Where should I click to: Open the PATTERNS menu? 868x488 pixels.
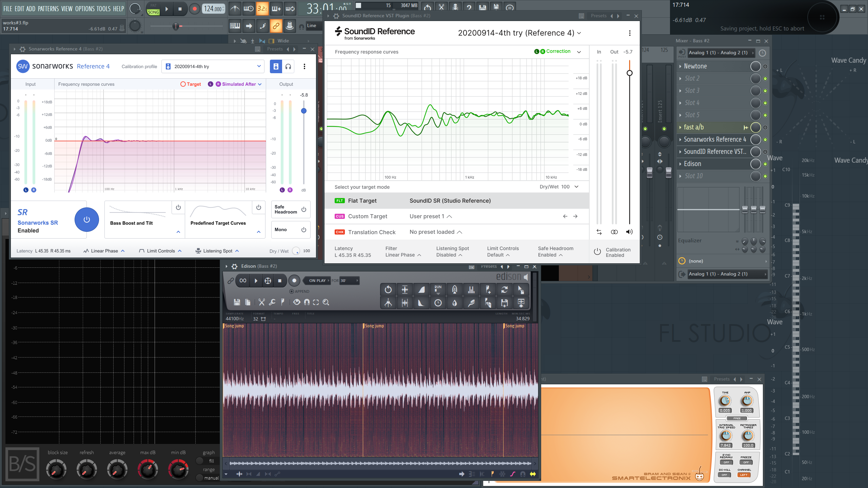(x=48, y=9)
